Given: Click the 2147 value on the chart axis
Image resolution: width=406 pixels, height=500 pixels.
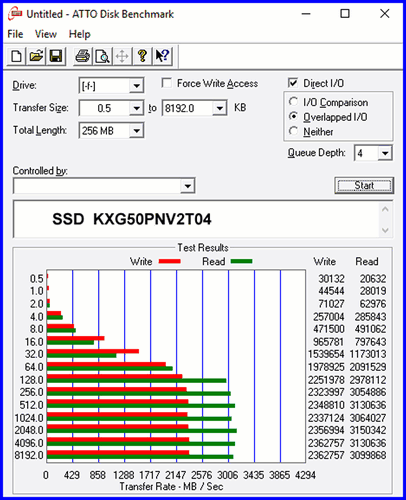Looking at the screenshot, I should 176,475.
